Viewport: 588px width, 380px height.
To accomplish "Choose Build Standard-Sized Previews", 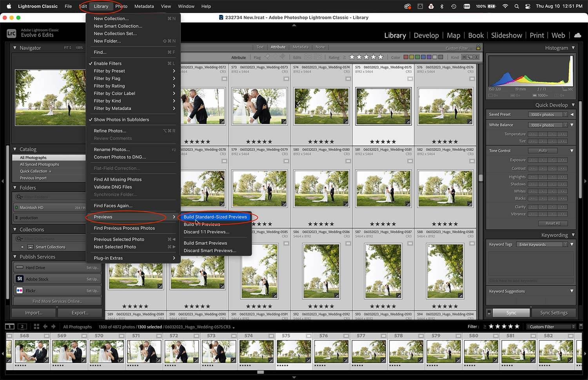I will [x=215, y=217].
